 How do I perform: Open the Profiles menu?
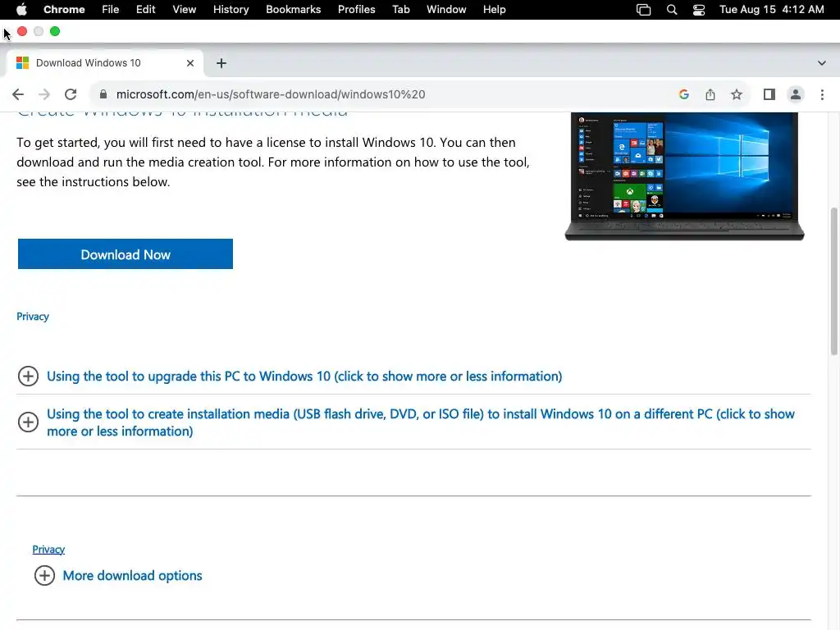(357, 10)
